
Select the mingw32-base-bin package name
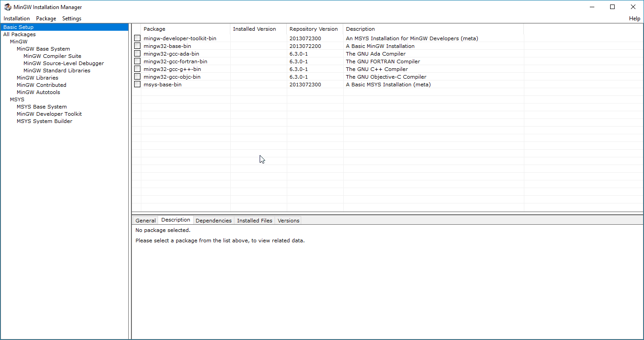click(167, 46)
